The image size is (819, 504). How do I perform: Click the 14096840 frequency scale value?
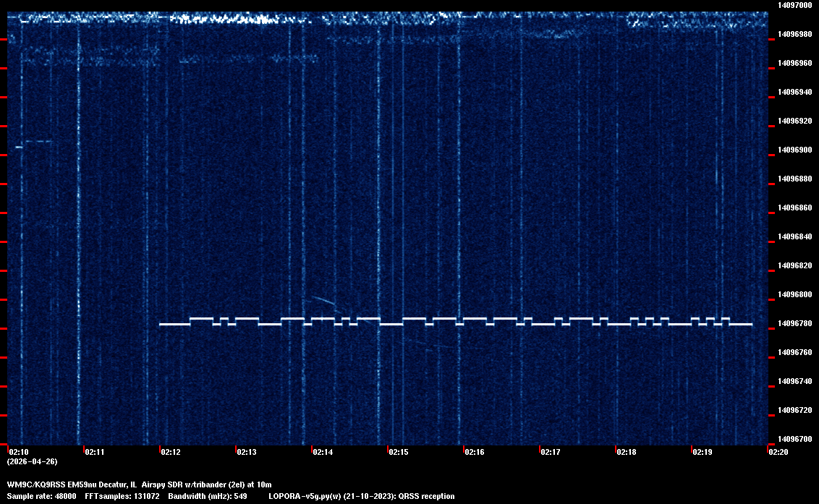coord(794,236)
